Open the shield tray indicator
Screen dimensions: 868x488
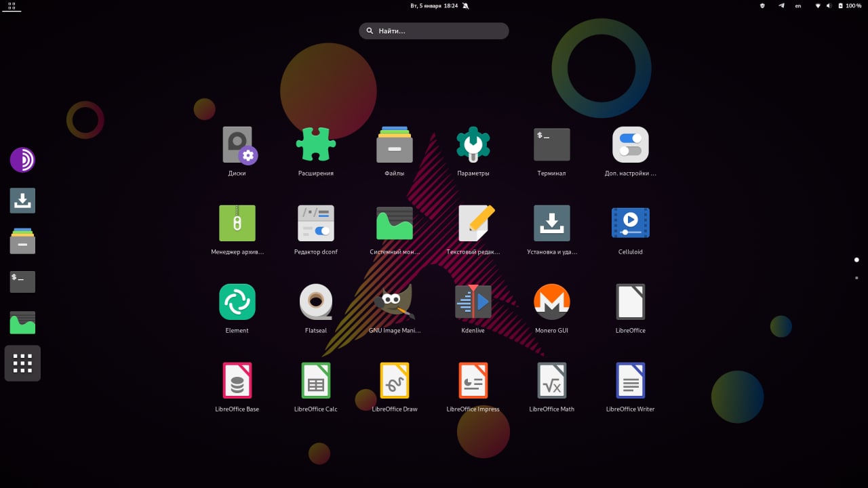point(762,5)
